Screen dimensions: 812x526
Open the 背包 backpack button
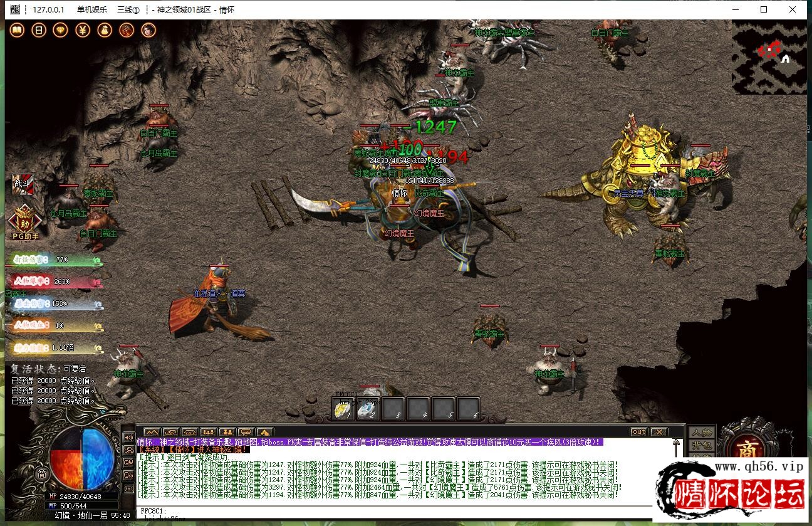tap(701, 445)
